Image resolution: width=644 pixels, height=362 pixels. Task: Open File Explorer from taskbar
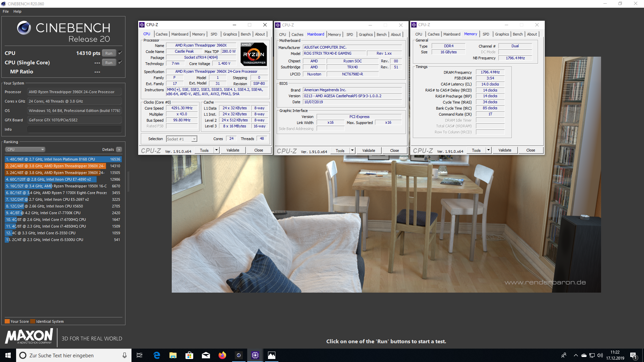[173, 355]
